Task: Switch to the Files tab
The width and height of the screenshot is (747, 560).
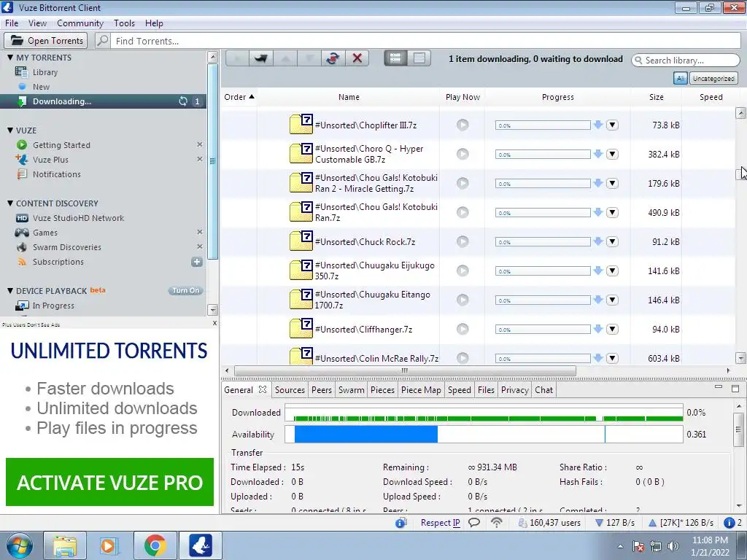Action: point(486,389)
